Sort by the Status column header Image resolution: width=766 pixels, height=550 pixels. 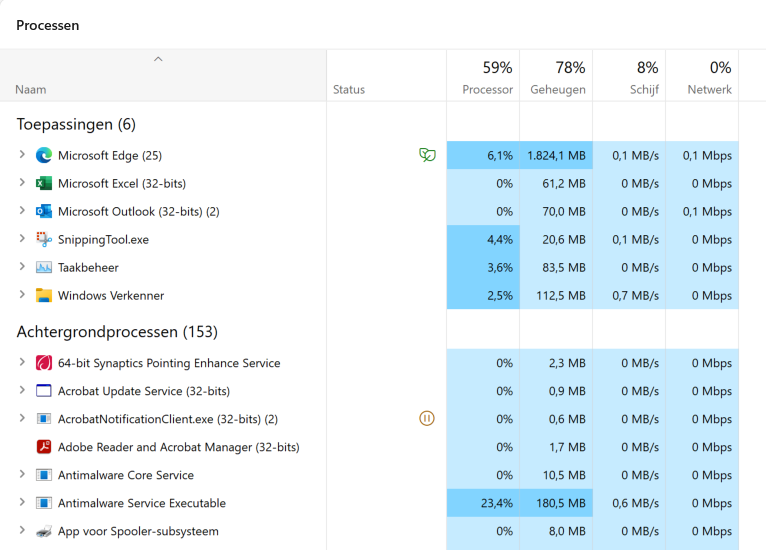click(386, 76)
